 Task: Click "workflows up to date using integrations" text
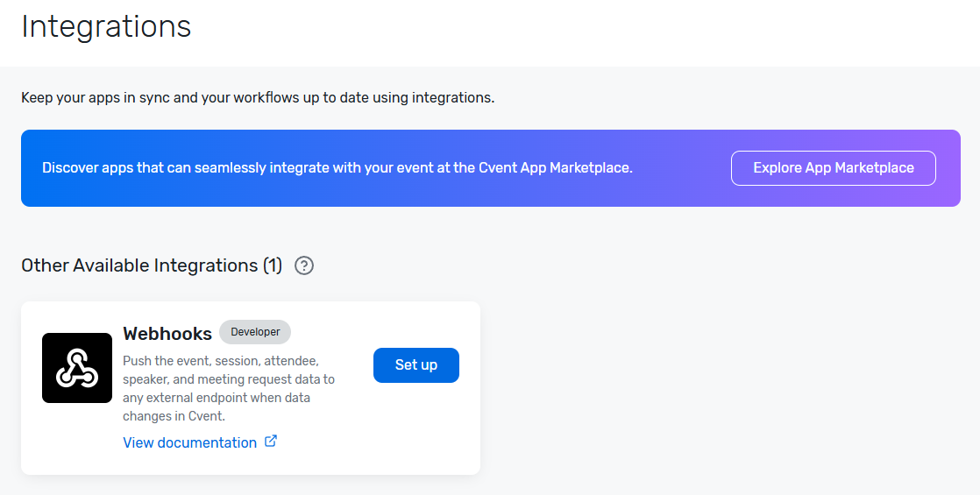(x=364, y=97)
